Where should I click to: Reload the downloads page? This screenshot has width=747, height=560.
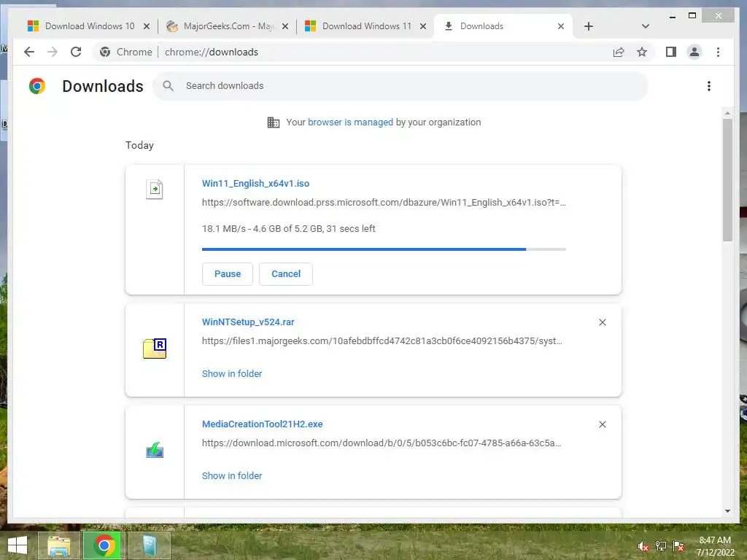[76, 52]
